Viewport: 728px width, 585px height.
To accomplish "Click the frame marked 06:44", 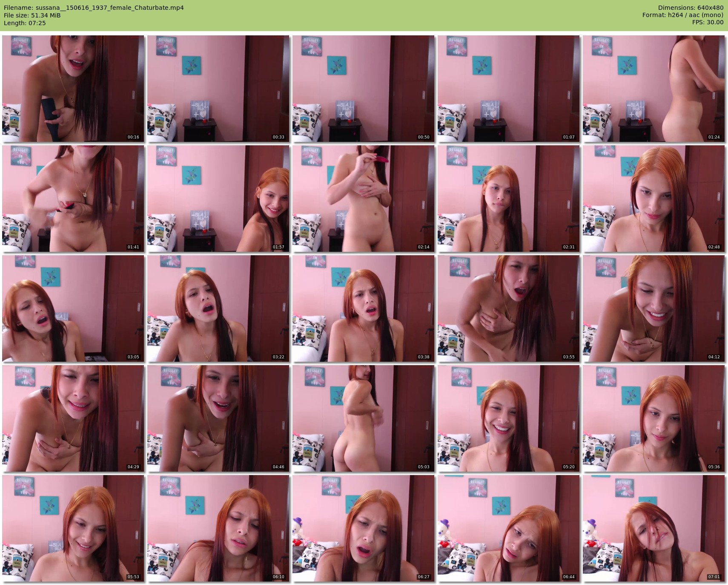I will click(508, 528).
